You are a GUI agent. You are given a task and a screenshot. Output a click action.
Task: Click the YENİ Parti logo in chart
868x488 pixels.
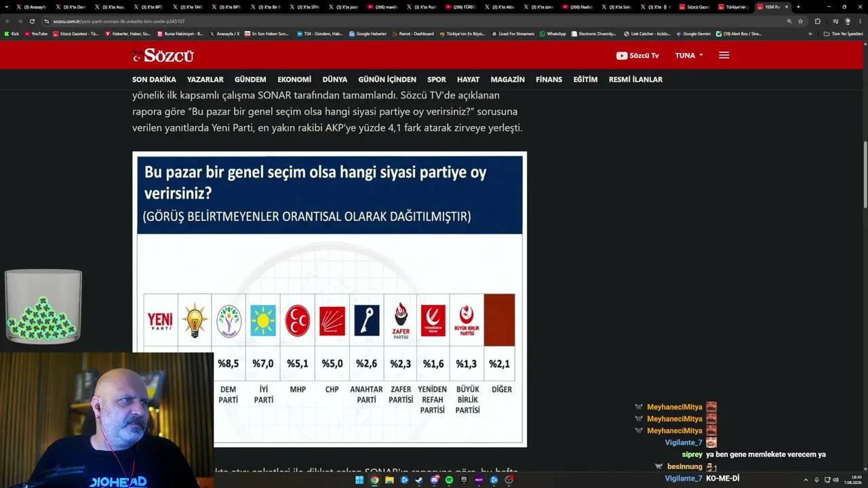[x=160, y=320]
